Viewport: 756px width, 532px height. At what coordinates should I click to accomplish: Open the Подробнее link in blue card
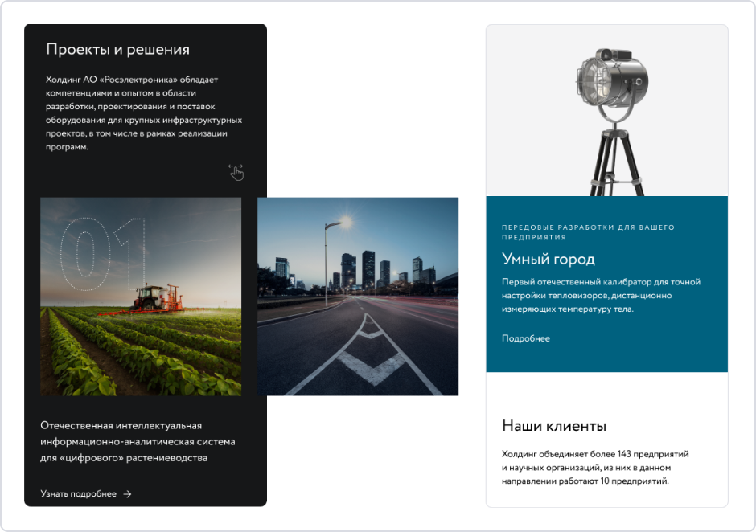(526, 338)
